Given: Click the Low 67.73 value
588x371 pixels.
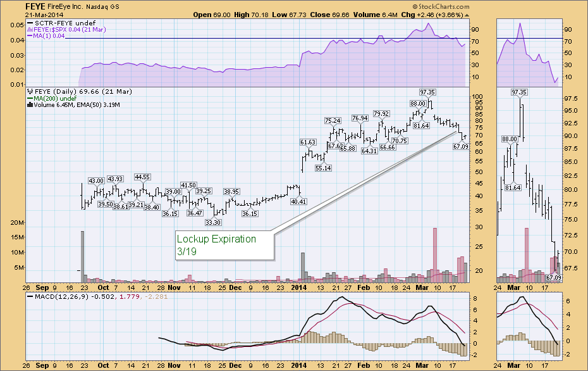Looking at the screenshot, I should pos(289,15).
